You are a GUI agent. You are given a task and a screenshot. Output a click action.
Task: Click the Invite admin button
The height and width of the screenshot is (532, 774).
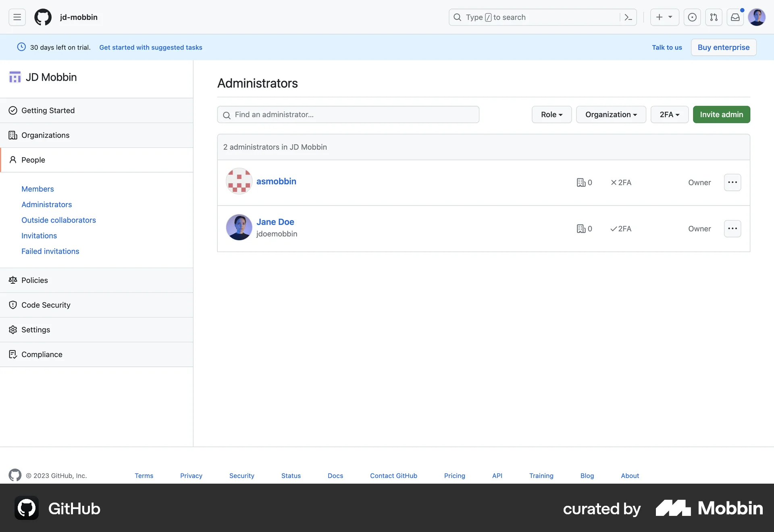click(x=721, y=114)
